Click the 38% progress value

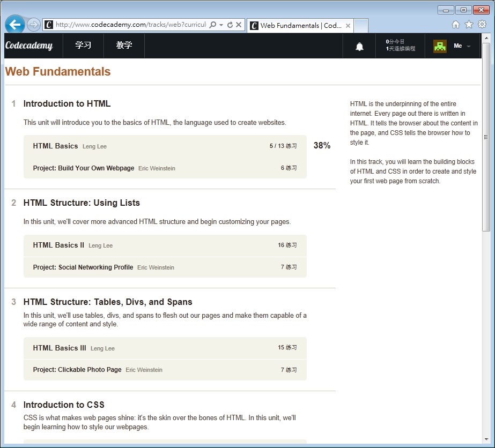point(322,145)
